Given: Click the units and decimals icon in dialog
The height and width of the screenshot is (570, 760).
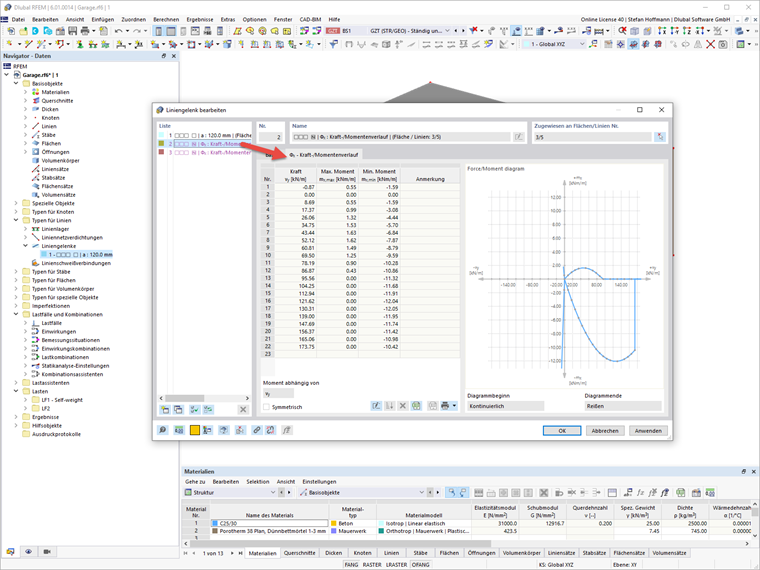Looking at the screenshot, I should click(179, 430).
